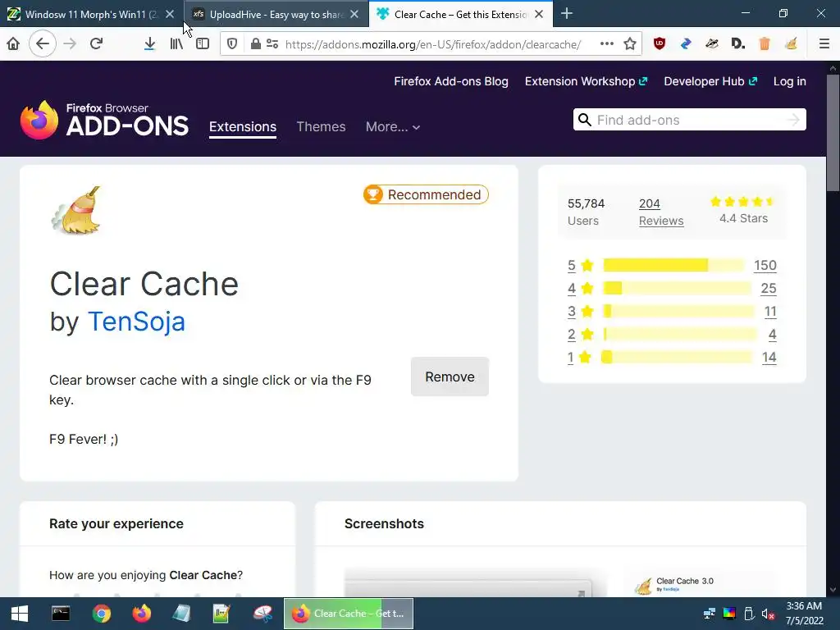Navigate back with the back arrow
This screenshot has width=840, height=630.
[x=43, y=44]
